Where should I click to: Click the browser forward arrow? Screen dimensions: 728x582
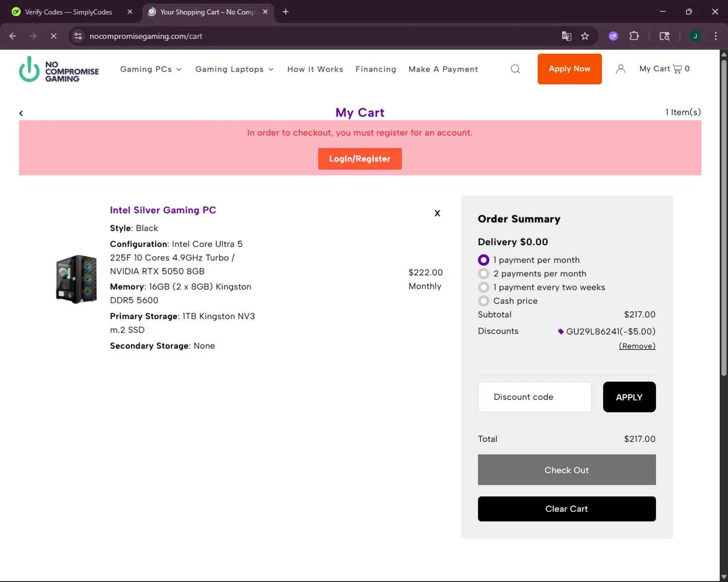tap(33, 36)
